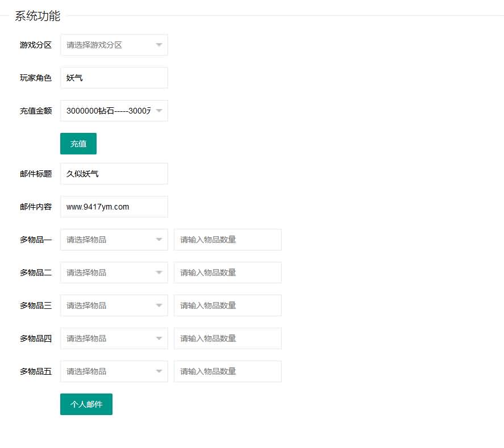The height and width of the screenshot is (448, 504).
Task: Open the 多物品一 item selector
Action: tap(114, 239)
